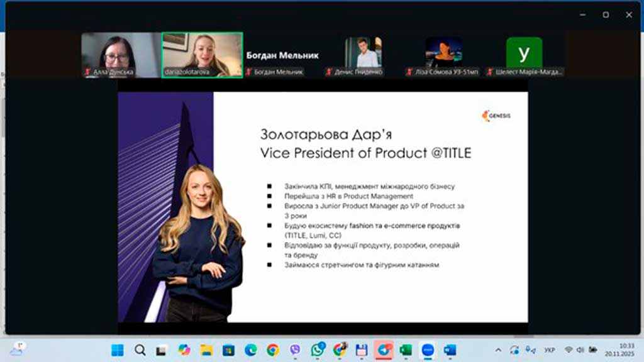Select Денис Гниденко's participant tile

click(363, 55)
